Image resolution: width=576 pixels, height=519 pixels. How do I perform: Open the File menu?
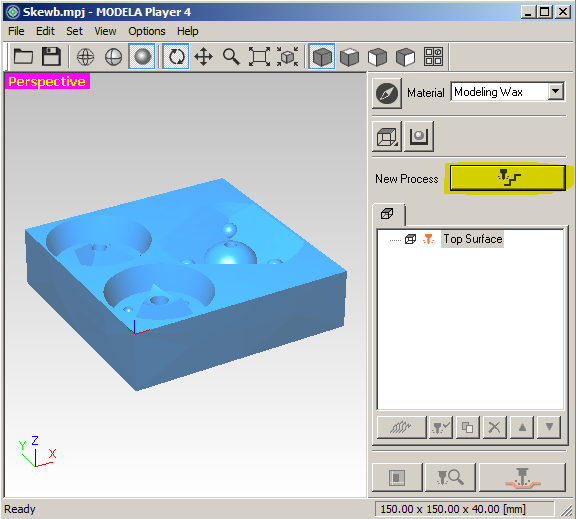click(x=16, y=31)
